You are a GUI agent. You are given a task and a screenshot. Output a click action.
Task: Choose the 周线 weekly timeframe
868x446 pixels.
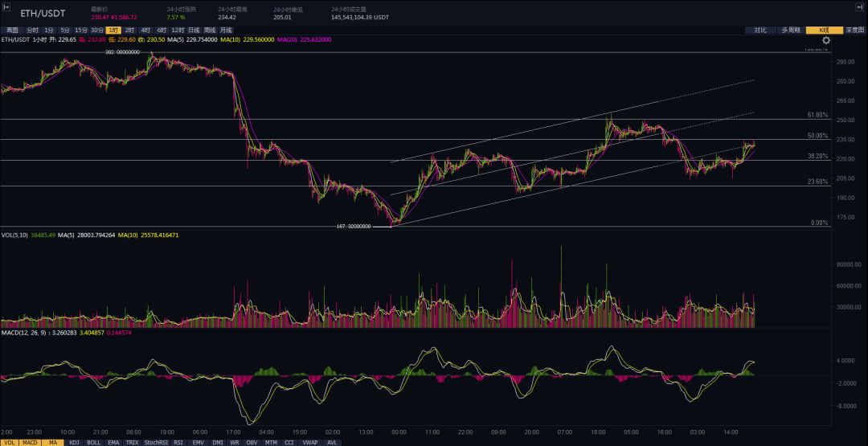pyautogui.click(x=210, y=31)
